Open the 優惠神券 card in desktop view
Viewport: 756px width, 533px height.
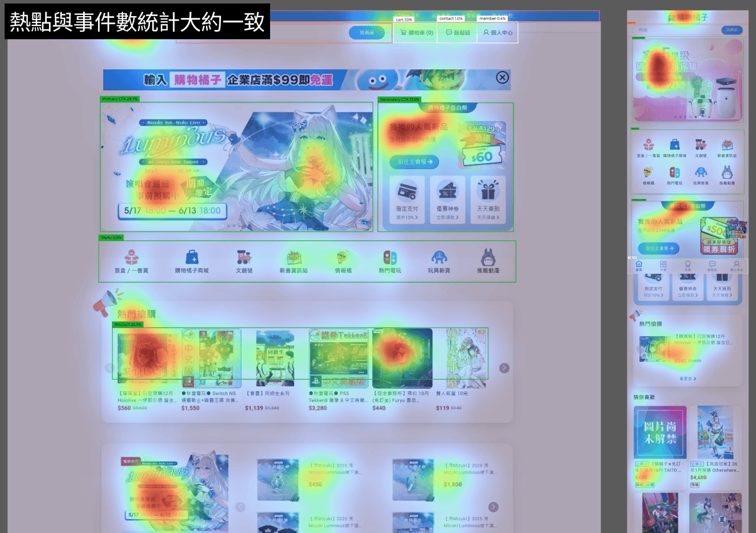pyautogui.click(x=447, y=200)
